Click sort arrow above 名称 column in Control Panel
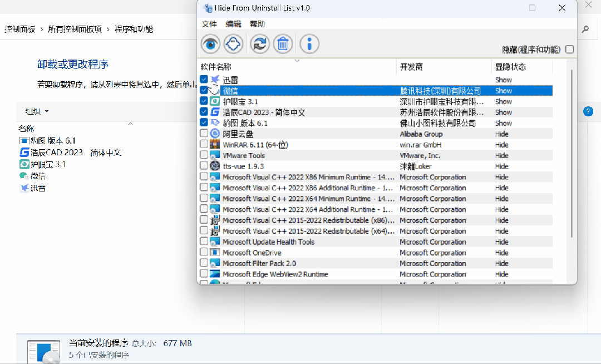601x364 pixels. 130,124
